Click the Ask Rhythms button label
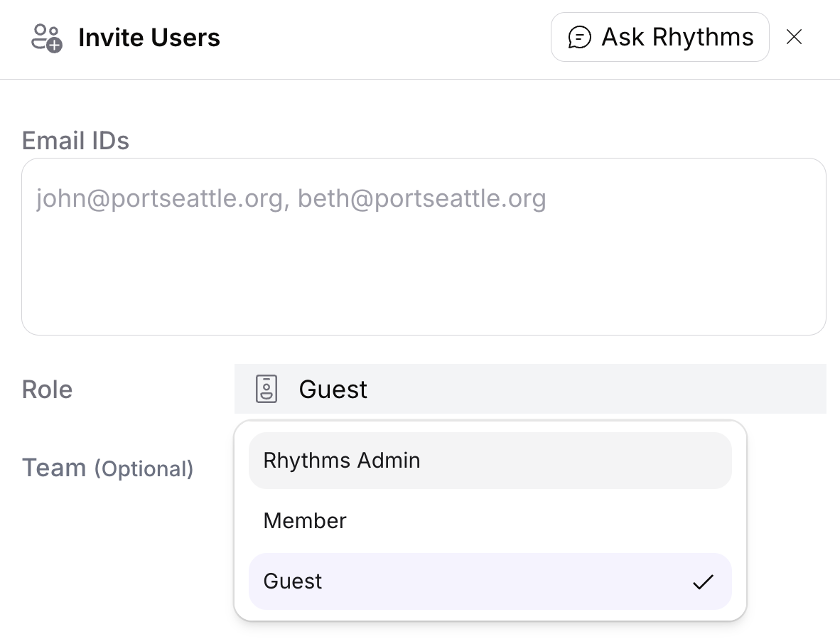 pos(678,37)
